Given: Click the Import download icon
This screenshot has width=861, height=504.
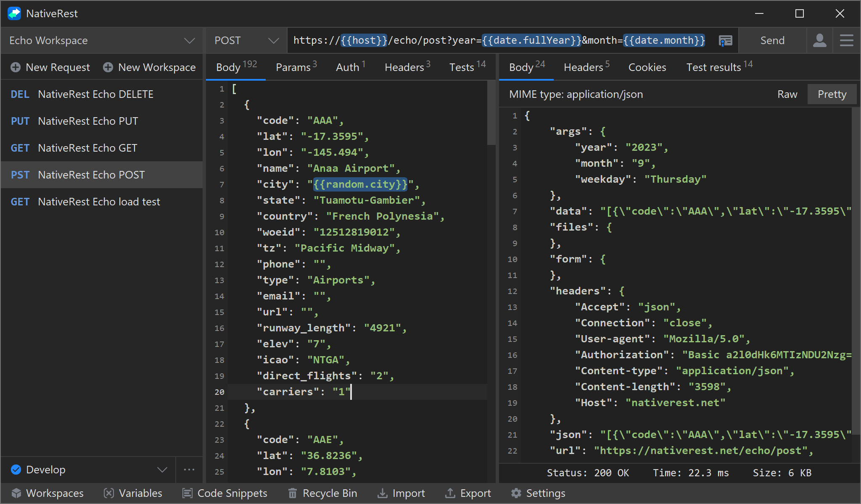Looking at the screenshot, I should pos(382,493).
